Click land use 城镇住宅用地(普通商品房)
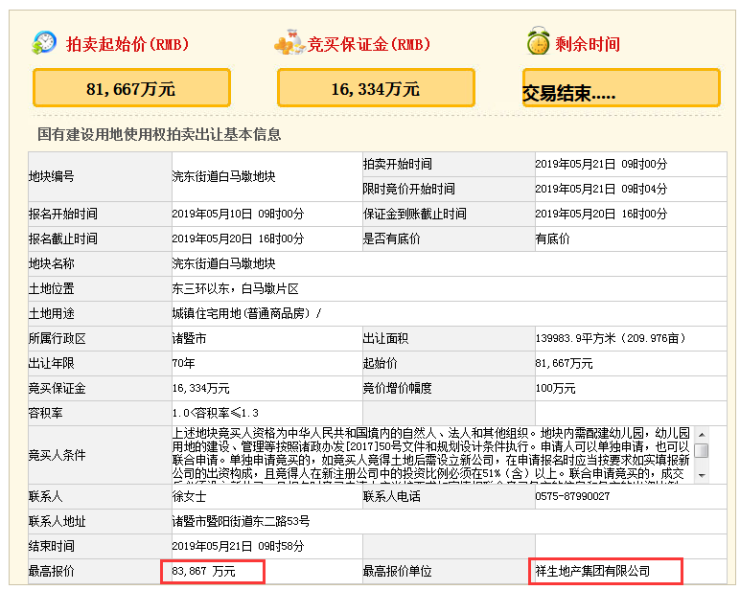The width and height of the screenshot is (740, 590). pyautogui.click(x=241, y=313)
